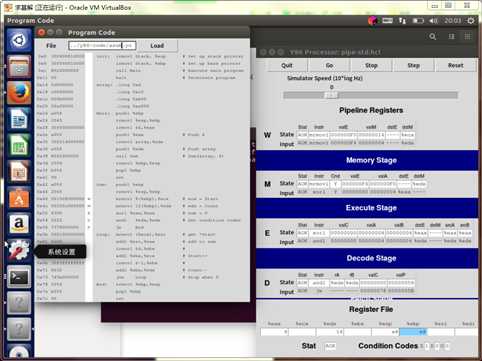Click the highlighted %ebp register cell
The height and width of the screenshot is (361, 482).
pos(413,332)
